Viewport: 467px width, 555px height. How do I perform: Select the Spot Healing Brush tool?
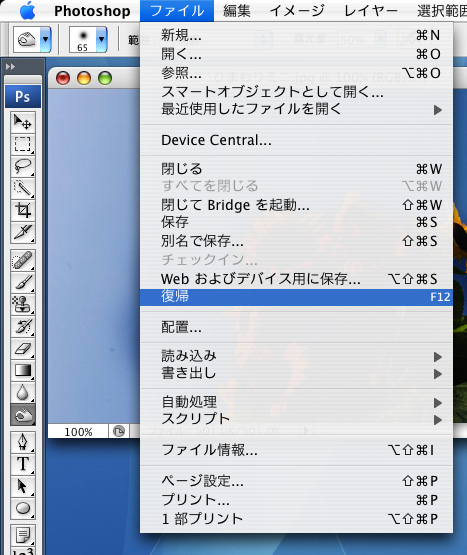click(x=23, y=261)
